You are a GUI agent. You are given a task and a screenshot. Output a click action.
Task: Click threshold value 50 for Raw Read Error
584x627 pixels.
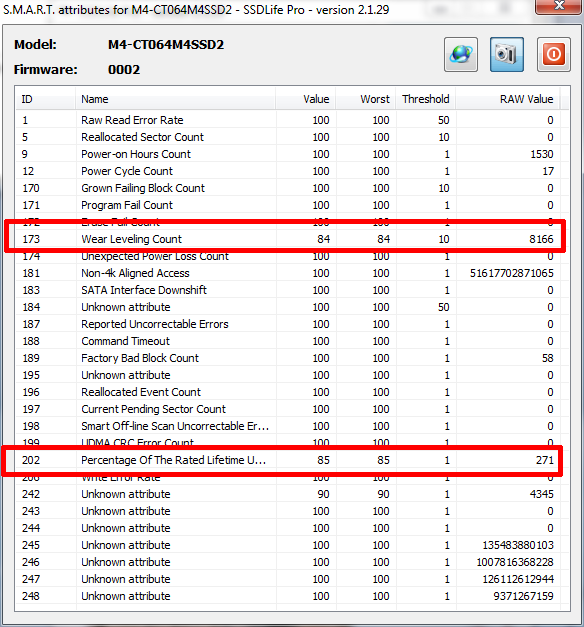click(443, 120)
